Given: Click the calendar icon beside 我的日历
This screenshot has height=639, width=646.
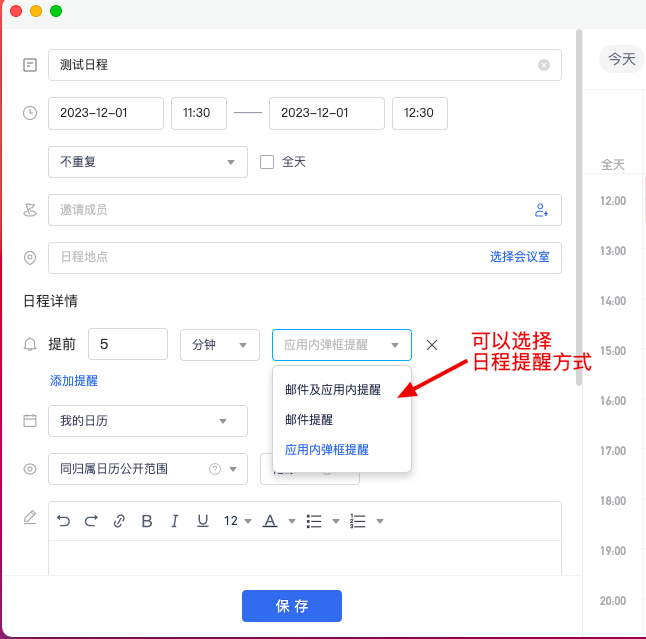Looking at the screenshot, I should tap(30, 421).
